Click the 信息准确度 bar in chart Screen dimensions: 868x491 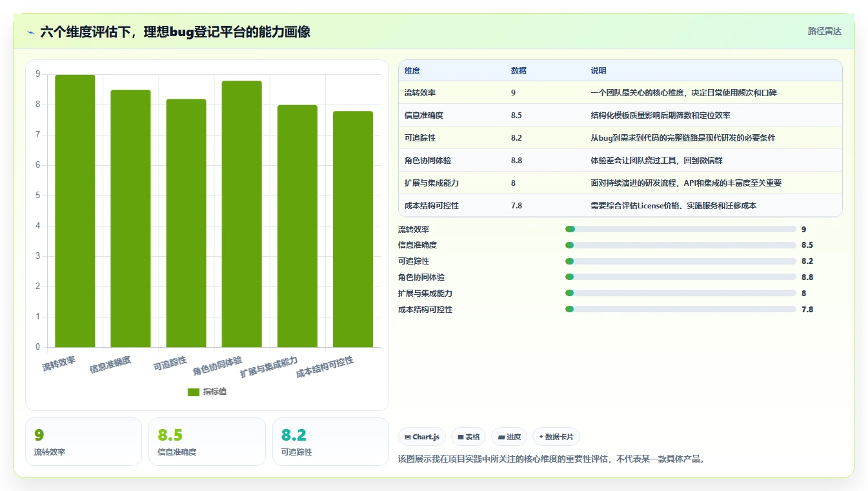tap(130, 219)
